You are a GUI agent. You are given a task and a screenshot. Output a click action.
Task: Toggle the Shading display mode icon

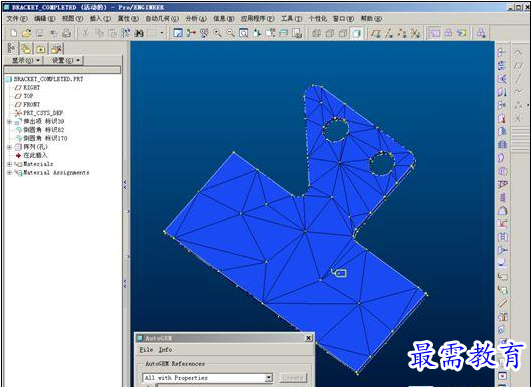click(x=356, y=33)
